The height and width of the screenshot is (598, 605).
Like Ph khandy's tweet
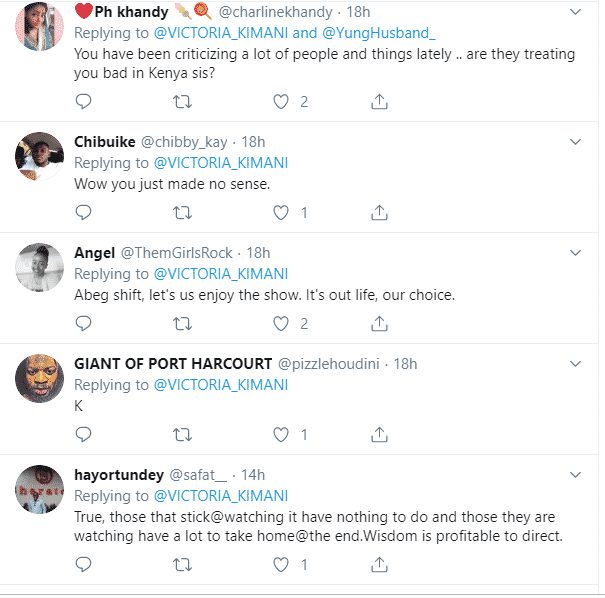(x=282, y=101)
